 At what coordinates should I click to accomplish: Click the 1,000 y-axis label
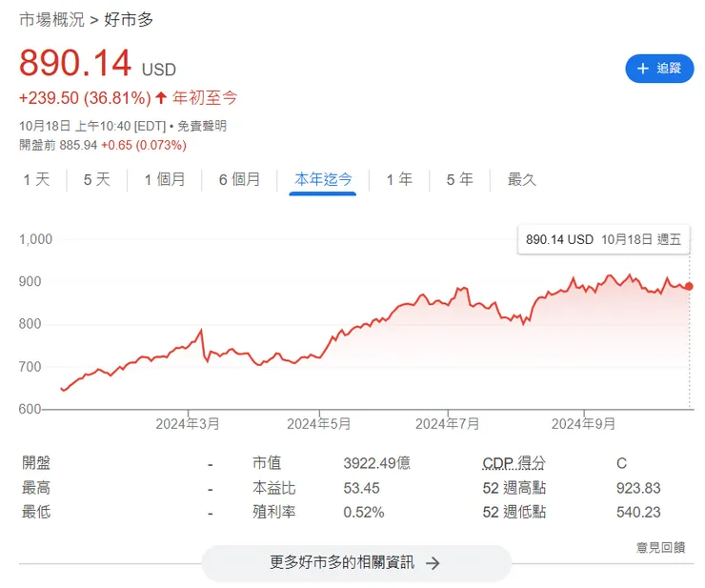pyautogui.click(x=35, y=239)
